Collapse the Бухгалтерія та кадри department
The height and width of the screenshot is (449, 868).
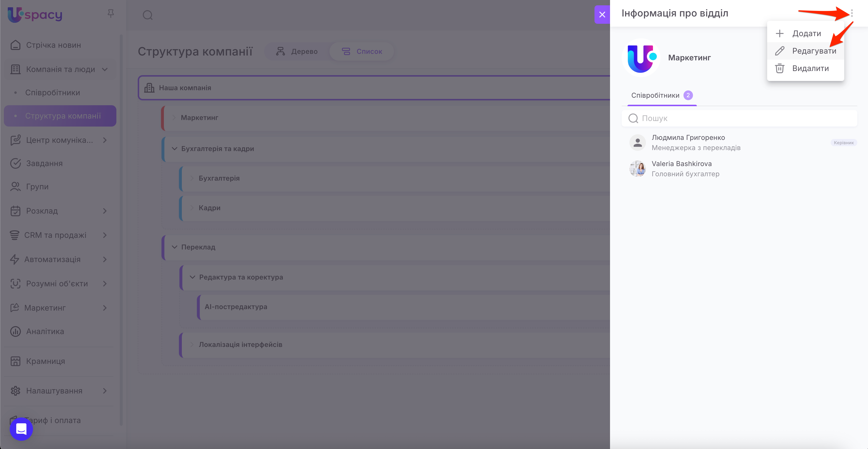(175, 149)
